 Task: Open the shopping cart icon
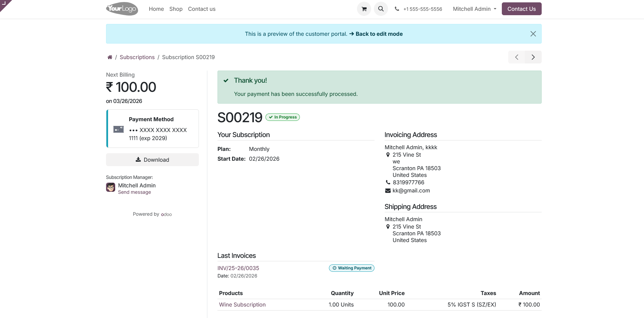coord(364,9)
